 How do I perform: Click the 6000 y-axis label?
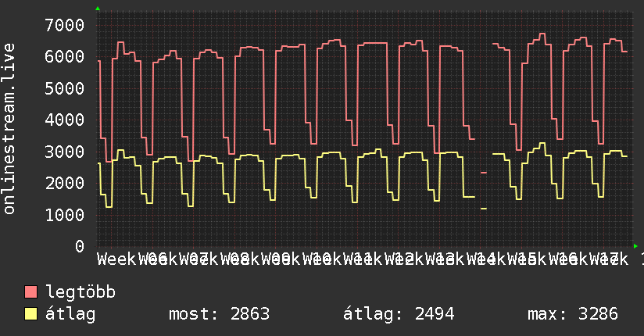(x=65, y=57)
